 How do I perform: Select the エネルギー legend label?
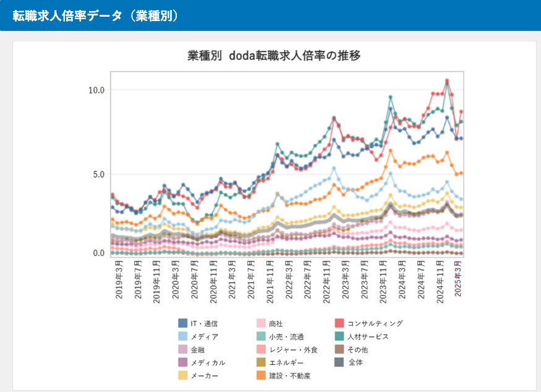pos(286,363)
